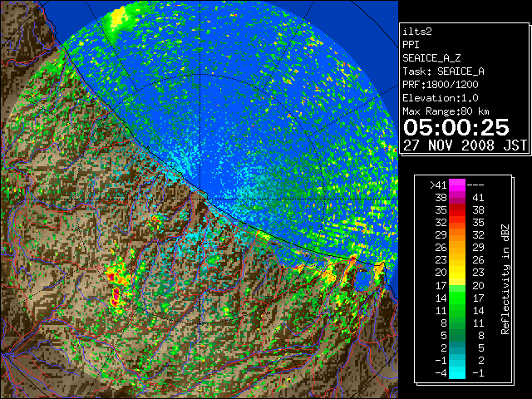Pick the light cyan swatch beside '-4'
532x399 pixels.
point(457,373)
